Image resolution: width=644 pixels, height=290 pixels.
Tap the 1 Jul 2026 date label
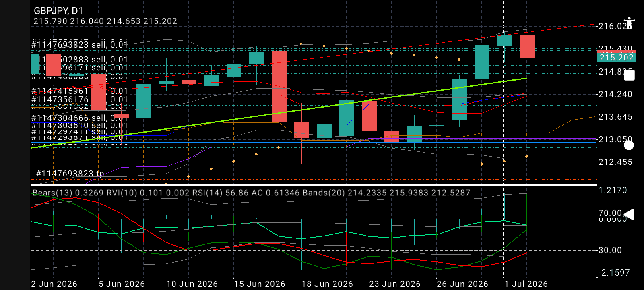pos(526,284)
